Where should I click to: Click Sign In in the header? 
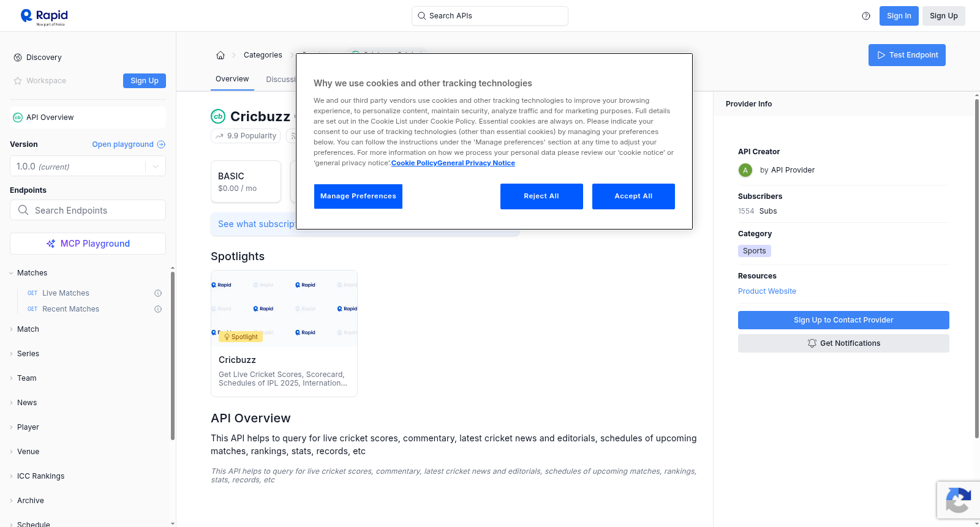pyautogui.click(x=899, y=16)
